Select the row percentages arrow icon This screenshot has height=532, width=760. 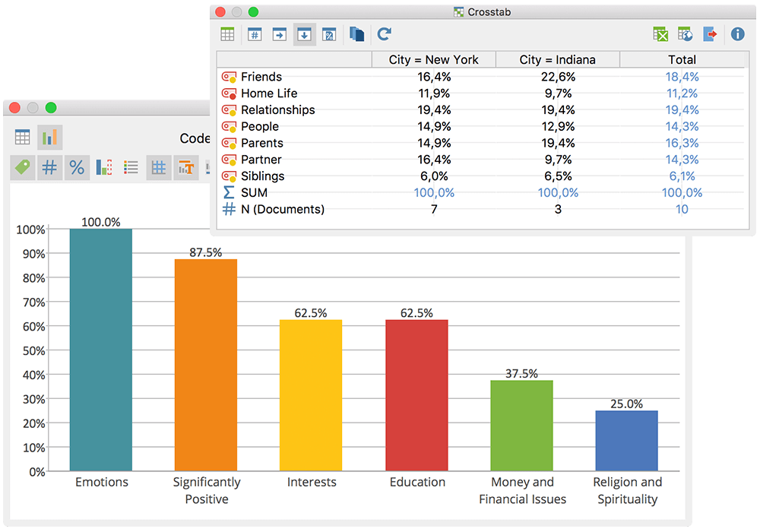(279, 34)
